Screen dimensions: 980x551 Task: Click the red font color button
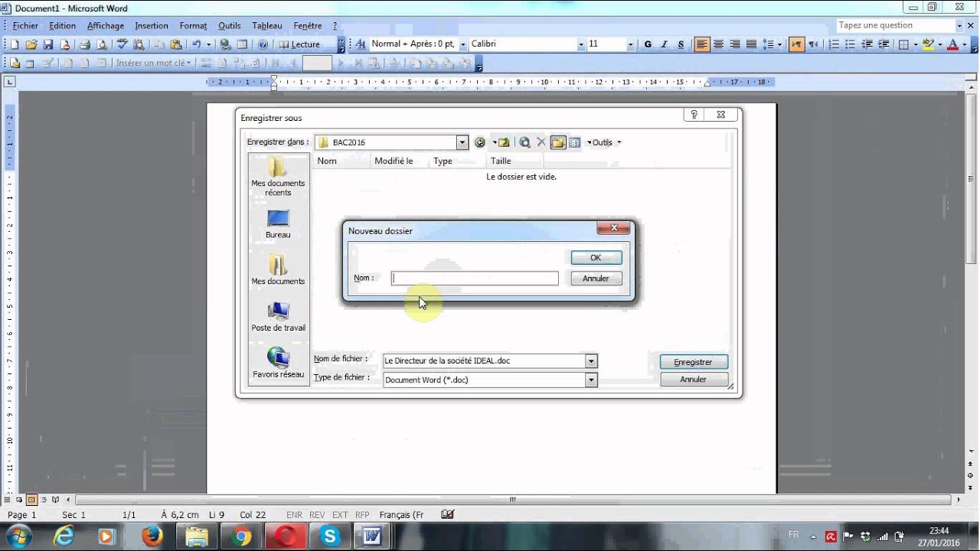tap(952, 44)
